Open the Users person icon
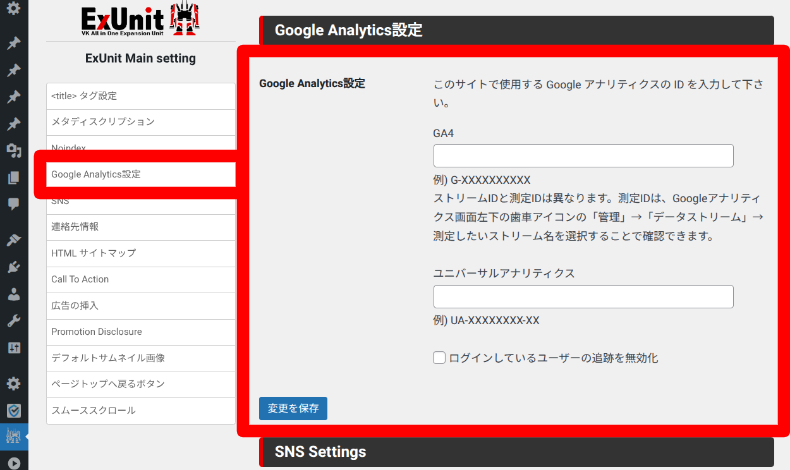The width and height of the screenshot is (790, 470). click(14, 294)
